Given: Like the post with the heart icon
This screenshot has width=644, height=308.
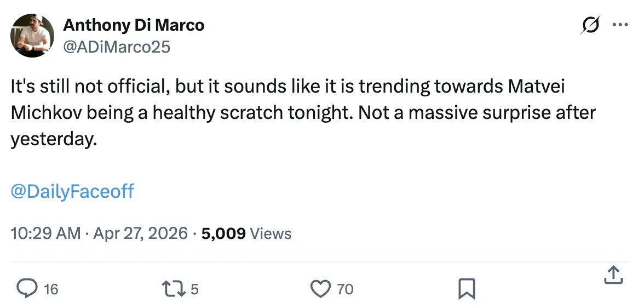Looking at the screenshot, I should pos(320,288).
